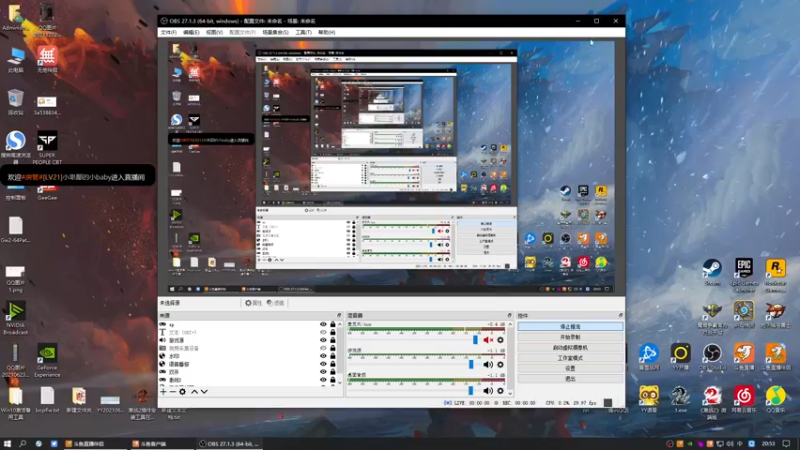The image size is (800, 450).
Task: Enable 工作室模式 studio mode button
Action: point(570,358)
